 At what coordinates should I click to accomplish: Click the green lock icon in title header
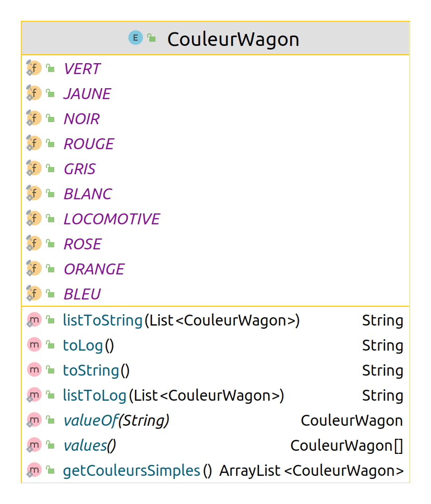[x=151, y=38]
